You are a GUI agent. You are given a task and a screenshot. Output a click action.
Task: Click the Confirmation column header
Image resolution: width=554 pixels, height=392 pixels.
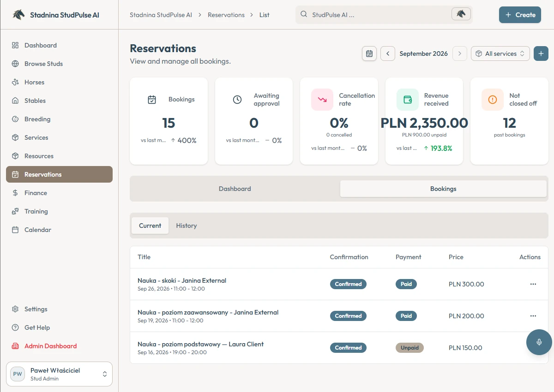pos(349,257)
